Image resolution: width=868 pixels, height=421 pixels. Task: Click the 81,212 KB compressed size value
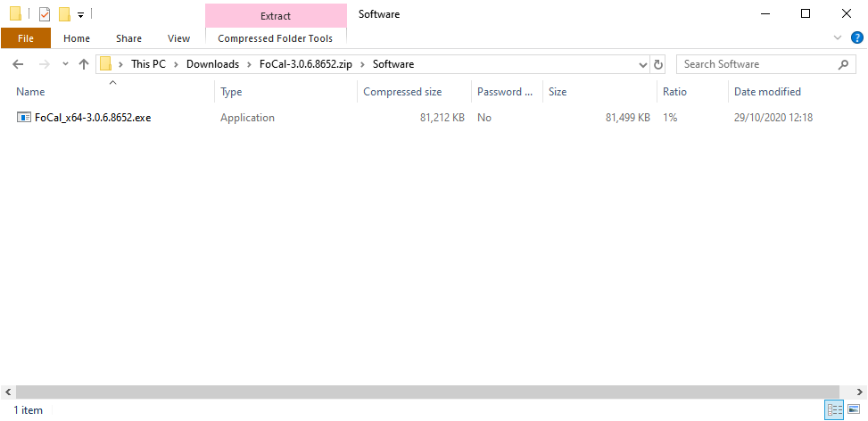442,117
